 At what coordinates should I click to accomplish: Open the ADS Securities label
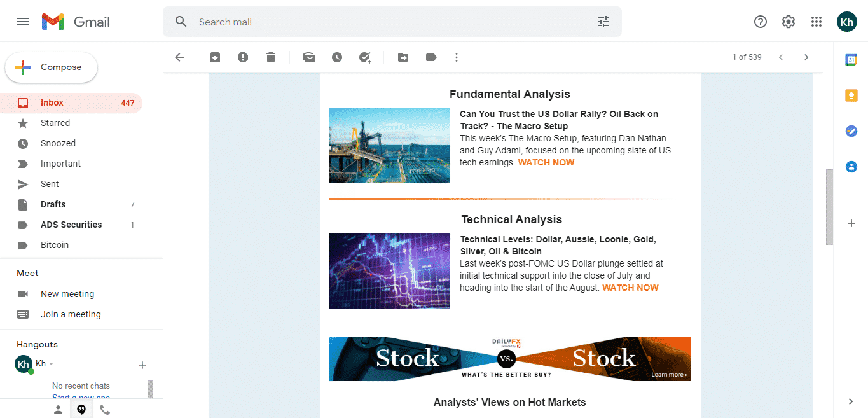71,225
